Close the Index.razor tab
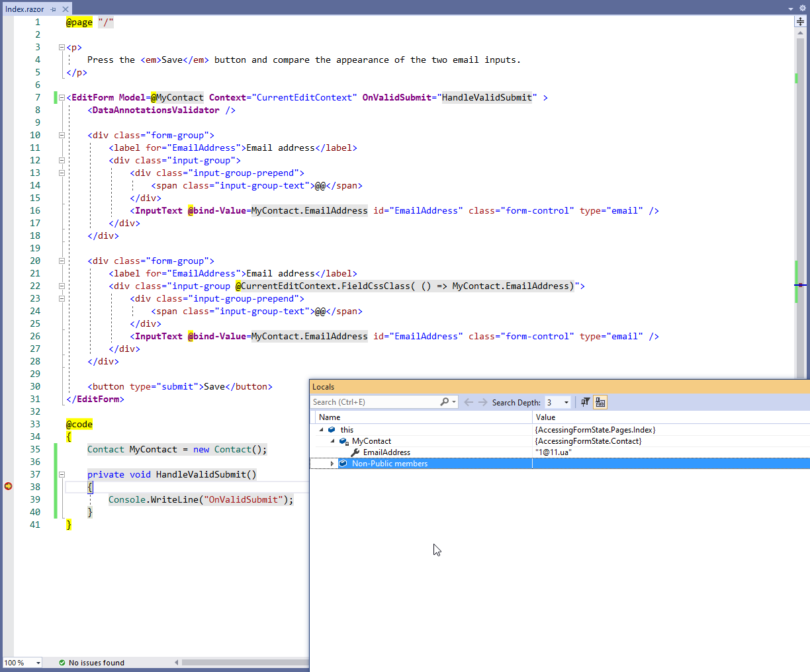 [x=66, y=9]
